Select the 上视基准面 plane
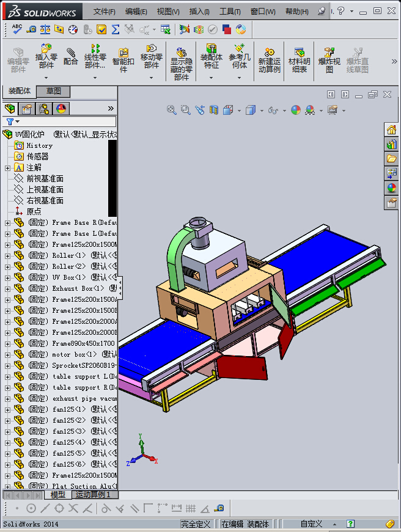This screenshot has height=532, width=401. tap(45, 190)
